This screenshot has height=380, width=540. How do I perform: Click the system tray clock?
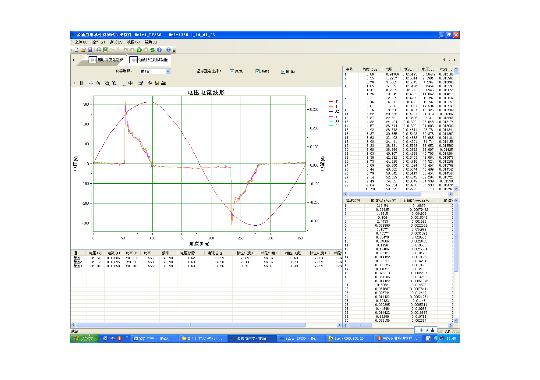point(450,338)
